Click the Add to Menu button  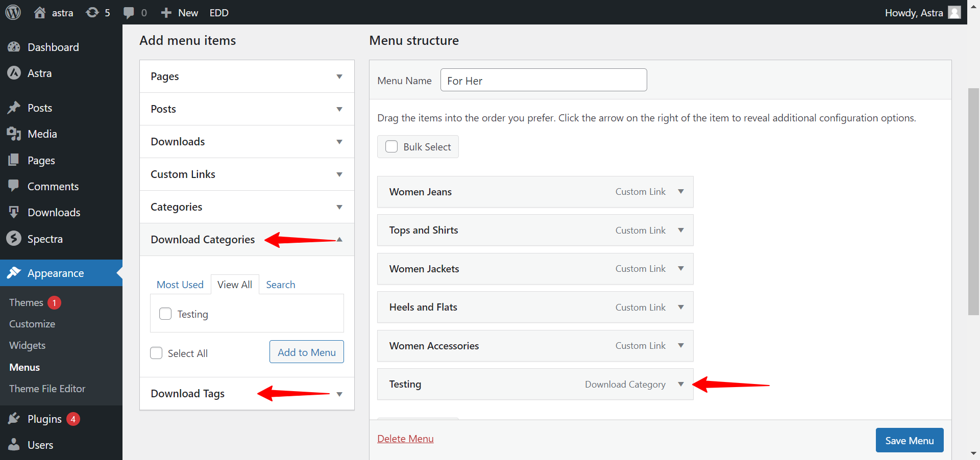pyautogui.click(x=306, y=352)
